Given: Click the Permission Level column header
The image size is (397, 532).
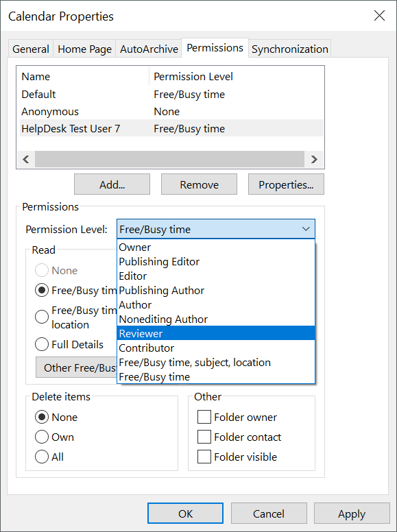Looking at the screenshot, I should pos(236,77).
